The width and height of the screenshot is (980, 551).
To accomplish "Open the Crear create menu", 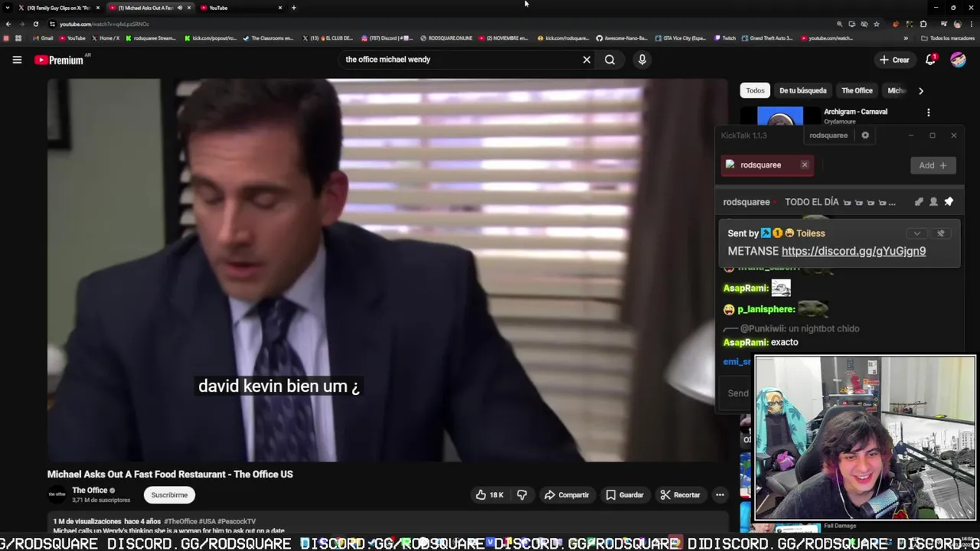I will click(894, 60).
